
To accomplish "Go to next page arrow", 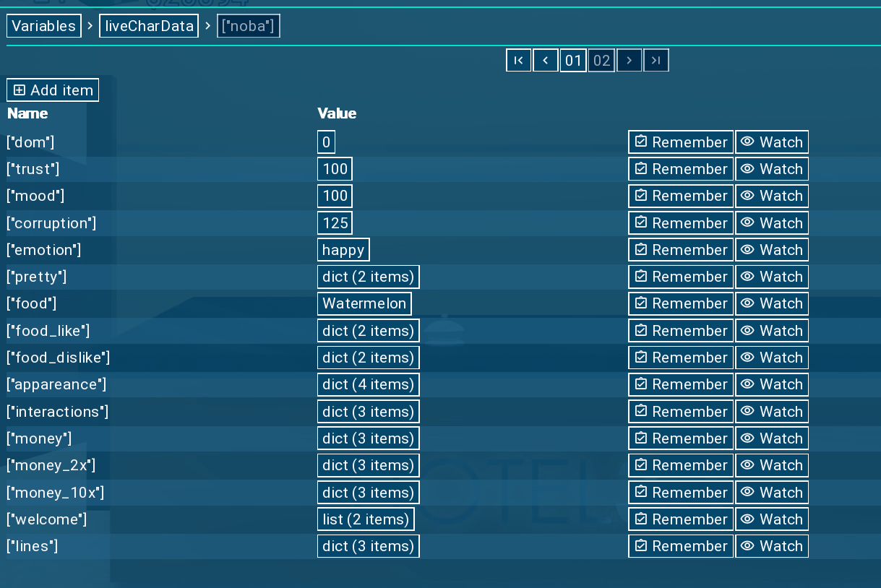I will pyautogui.click(x=629, y=61).
